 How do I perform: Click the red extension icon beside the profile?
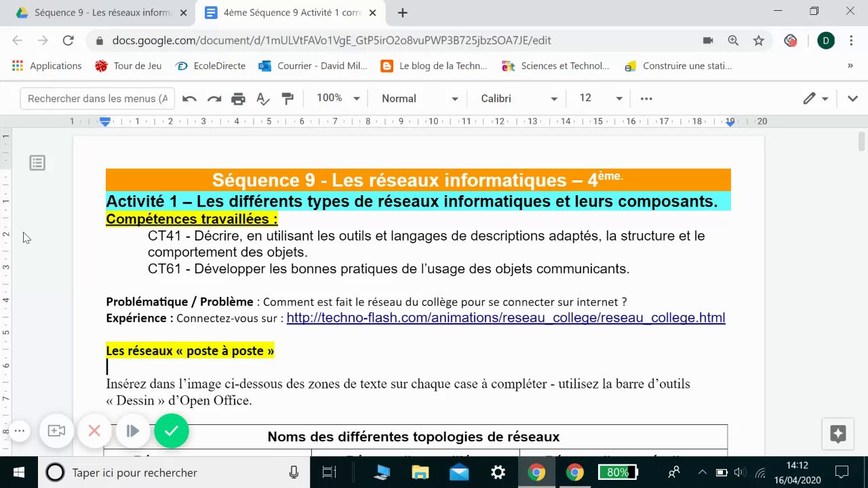[790, 41]
